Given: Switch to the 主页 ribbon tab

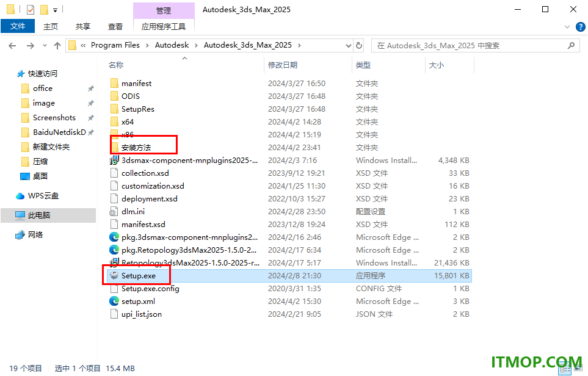Looking at the screenshot, I should 51,26.
